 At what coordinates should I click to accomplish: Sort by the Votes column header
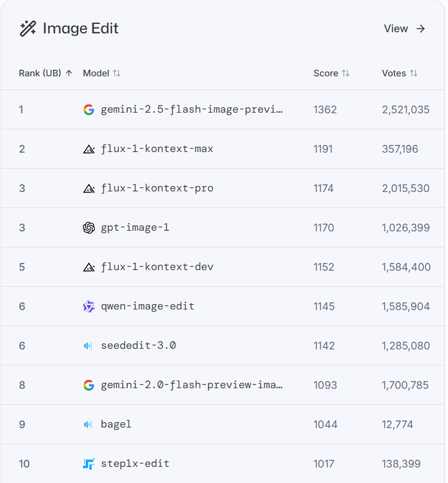pyautogui.click(x=400, y=73)
